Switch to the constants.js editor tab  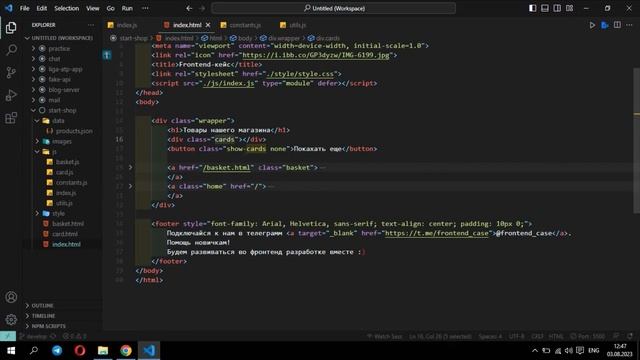pos(244,25)
